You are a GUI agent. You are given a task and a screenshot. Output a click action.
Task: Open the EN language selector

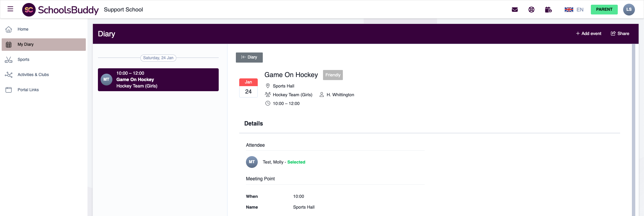point(580,10)
